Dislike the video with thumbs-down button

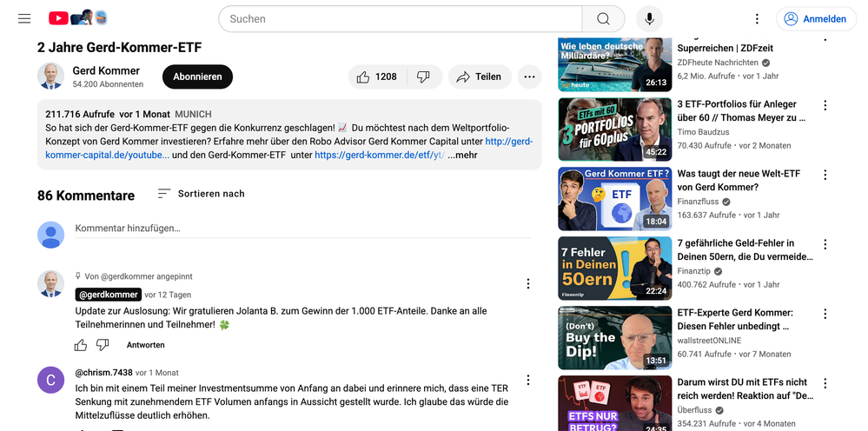(424, 77)
